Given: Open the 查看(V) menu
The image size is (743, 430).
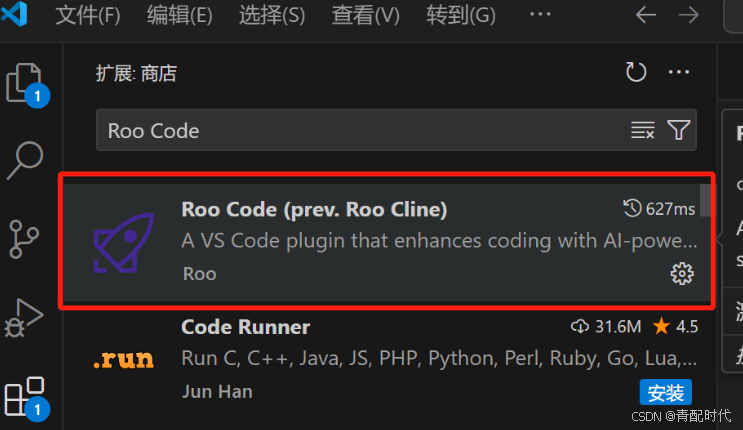Looking at the screenshot, I should click(365, 15).
